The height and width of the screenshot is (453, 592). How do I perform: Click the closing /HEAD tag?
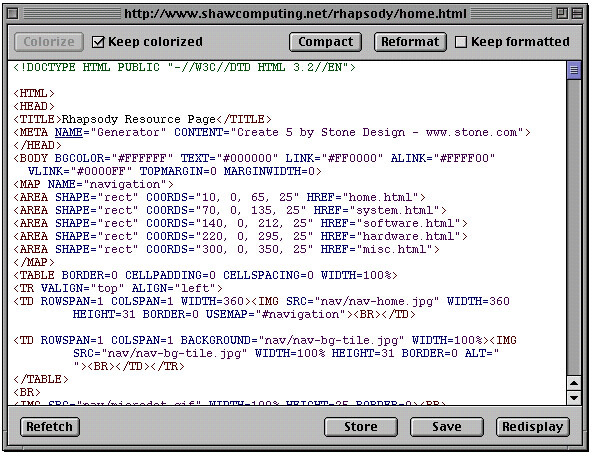[x=37, y=145]
